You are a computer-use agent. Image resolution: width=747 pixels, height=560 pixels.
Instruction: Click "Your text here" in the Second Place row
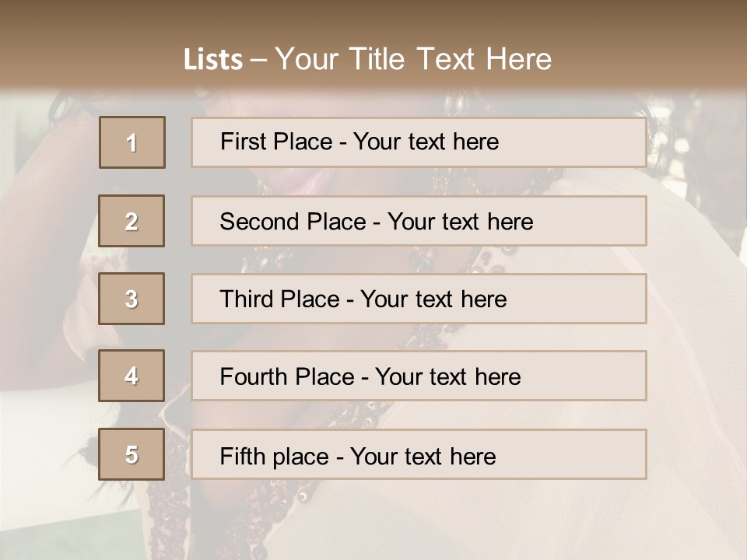pyautogui.click(x=460, y=222)
